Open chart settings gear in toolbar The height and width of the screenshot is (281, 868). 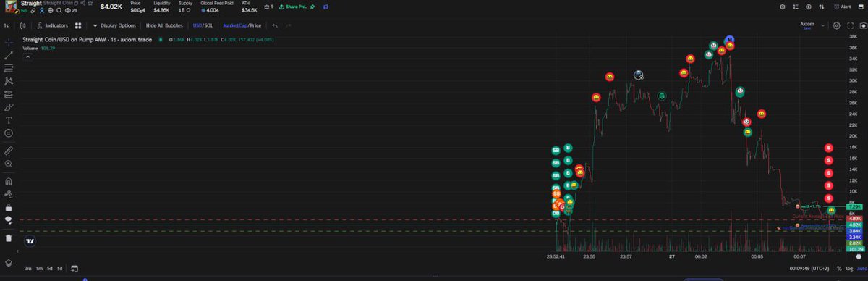tap(836, 25)
